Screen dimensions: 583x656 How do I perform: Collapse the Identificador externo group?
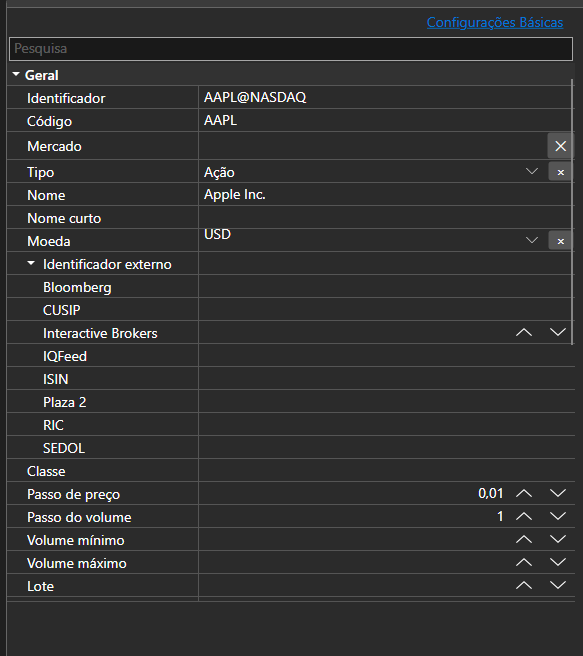(31, 264)
